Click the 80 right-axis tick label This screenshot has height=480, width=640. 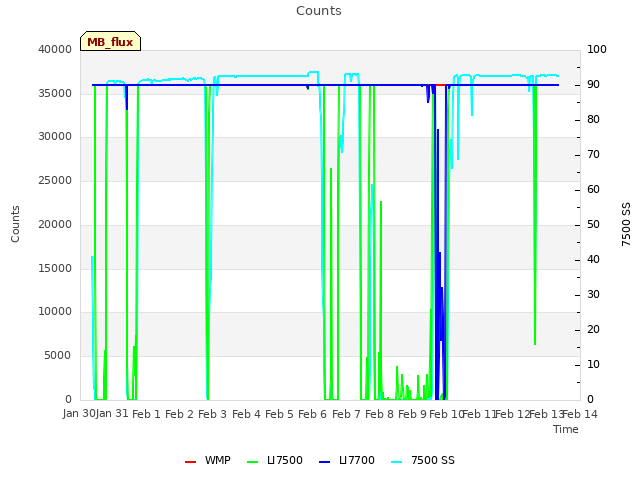tap(593, 120)
